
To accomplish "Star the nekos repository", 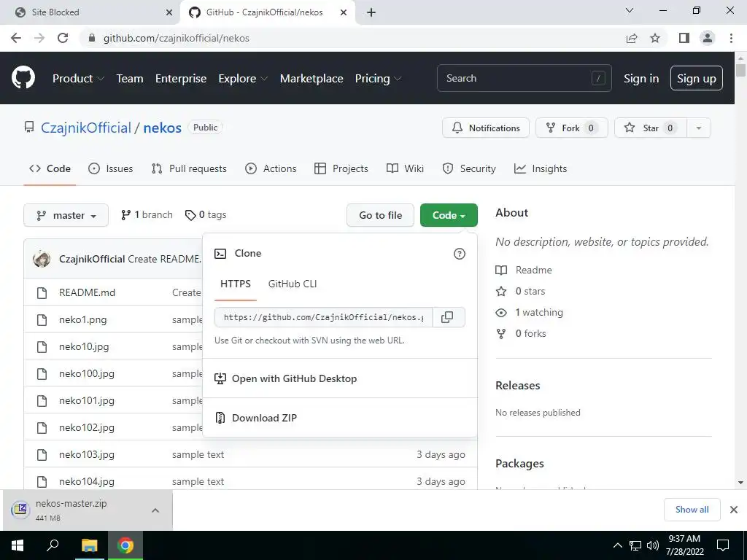I will pos(650,128).
